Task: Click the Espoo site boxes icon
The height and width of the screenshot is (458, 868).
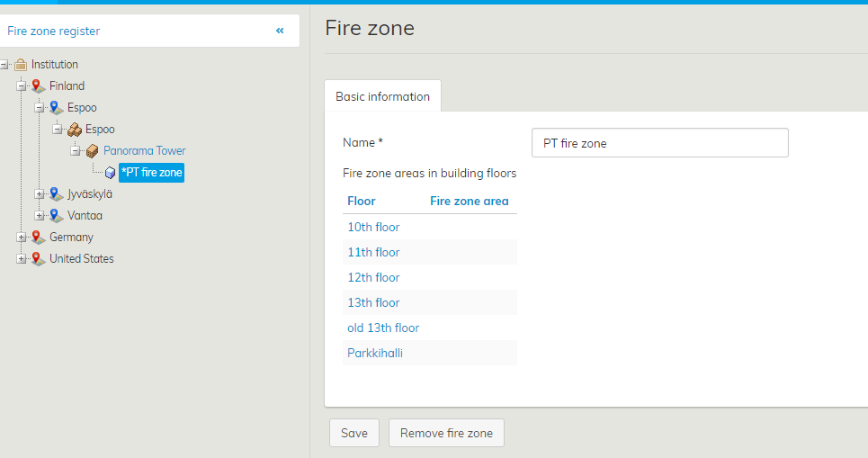Action: coord(74,130)
